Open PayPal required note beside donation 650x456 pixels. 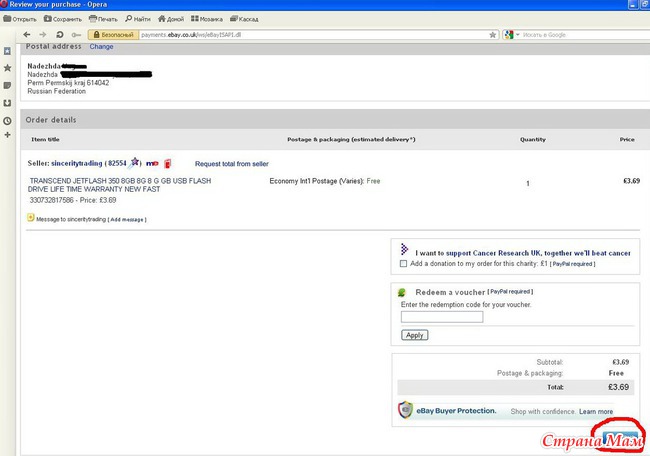tap(572, 264)
